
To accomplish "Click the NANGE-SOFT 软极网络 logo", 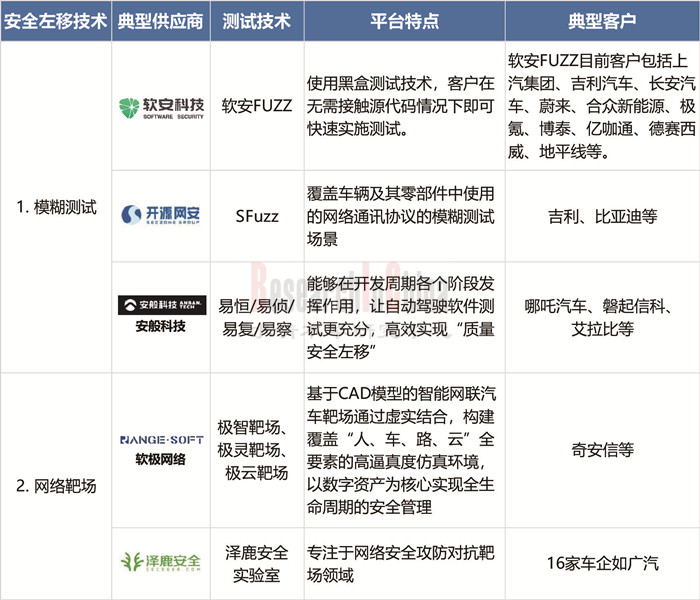I will pyautogui.click(x=162, y=450).
